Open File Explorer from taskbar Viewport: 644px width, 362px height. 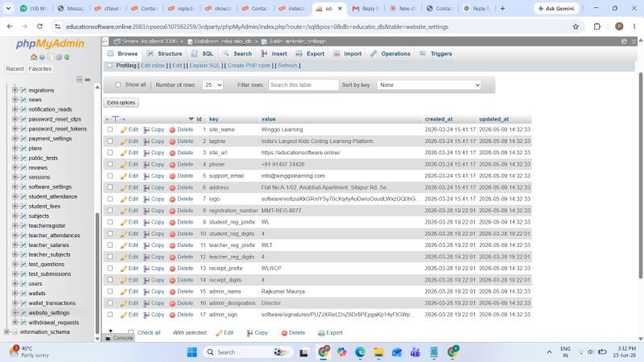click(x=378, y=352)
